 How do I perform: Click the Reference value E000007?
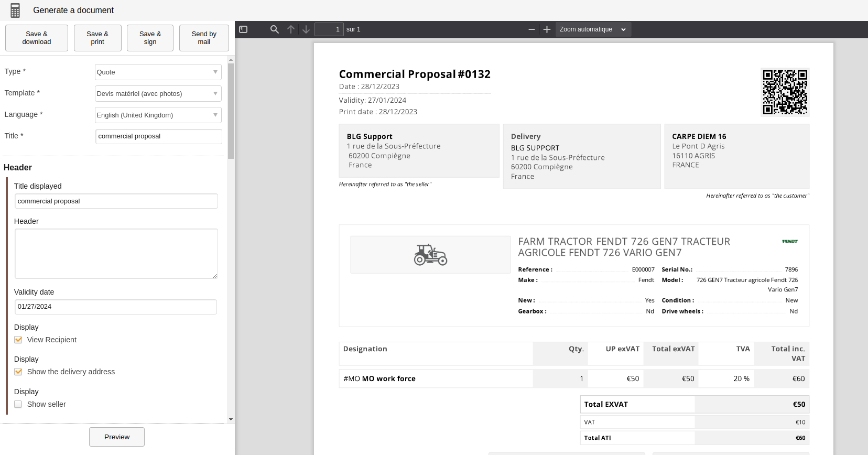[x=643, y=269]
